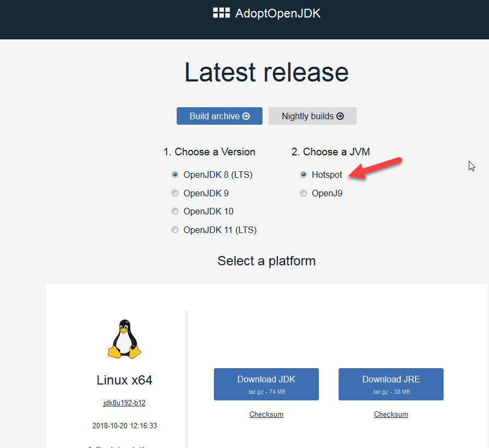Click the '1. Choose a Version' label
This screenshot has height=448, width=489.
(209, 152)
